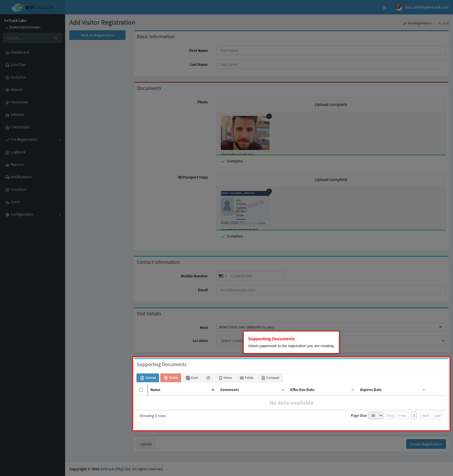This screenshot has width=453, height=476.
Task: Expand the Configuration submenu chevron
Action: pyautogui.click(x=60, y=214)
